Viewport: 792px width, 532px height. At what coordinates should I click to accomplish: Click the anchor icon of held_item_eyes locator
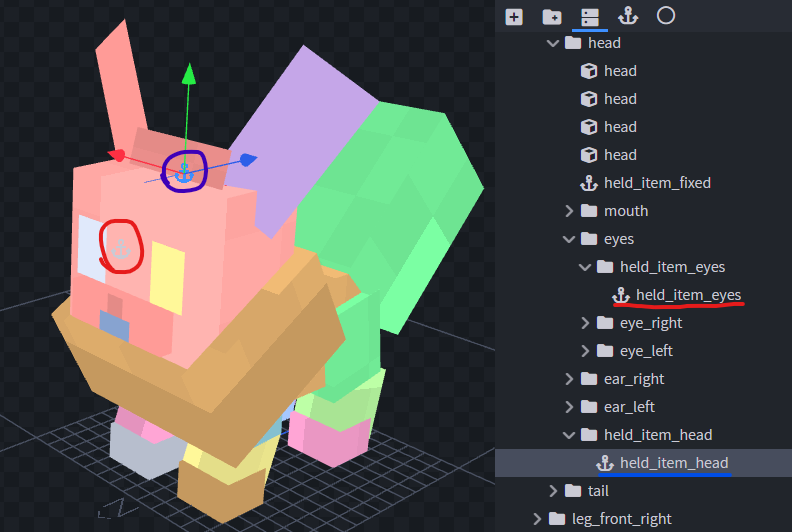tap(621, 295)
